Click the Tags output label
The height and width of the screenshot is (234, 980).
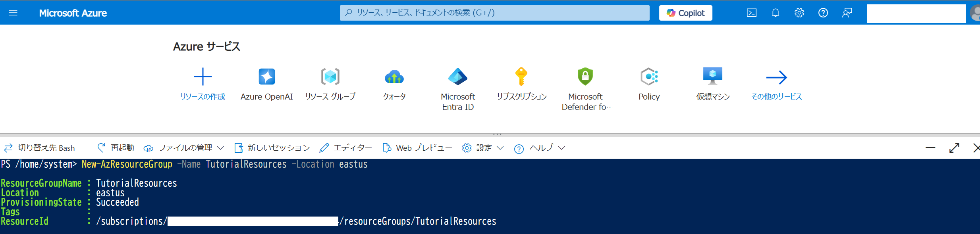[x=10, y=212]
